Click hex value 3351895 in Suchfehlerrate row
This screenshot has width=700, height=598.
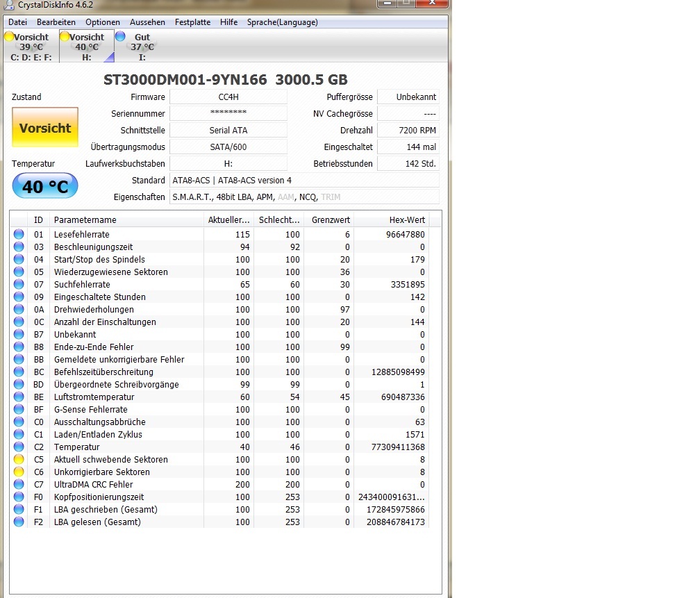pos(408,284)
